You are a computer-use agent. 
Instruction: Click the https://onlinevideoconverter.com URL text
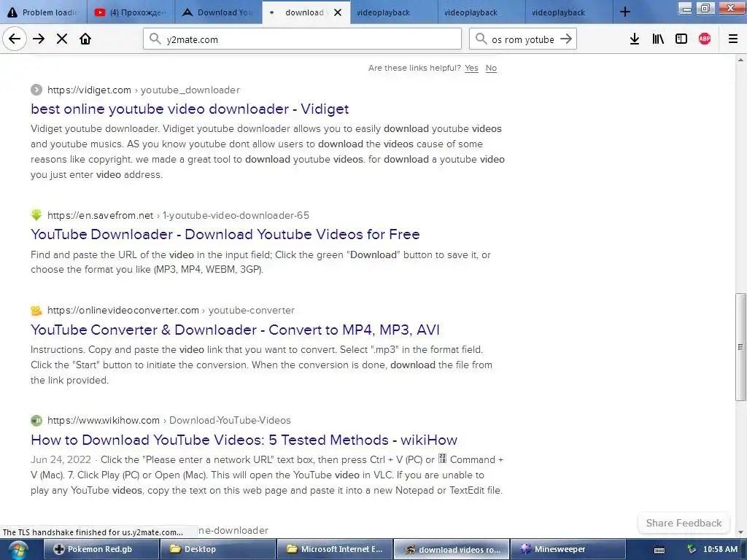coord(123,310)
